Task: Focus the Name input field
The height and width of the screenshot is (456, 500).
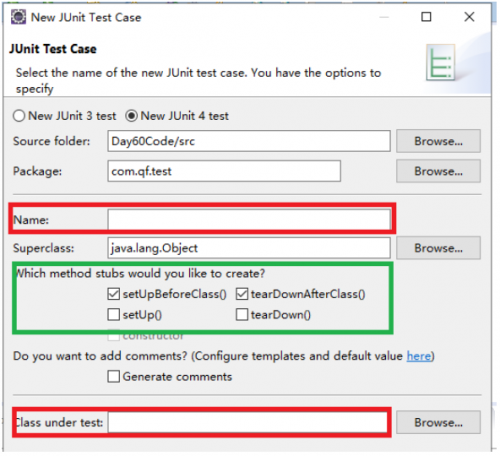Action: (x=249, y=219)
